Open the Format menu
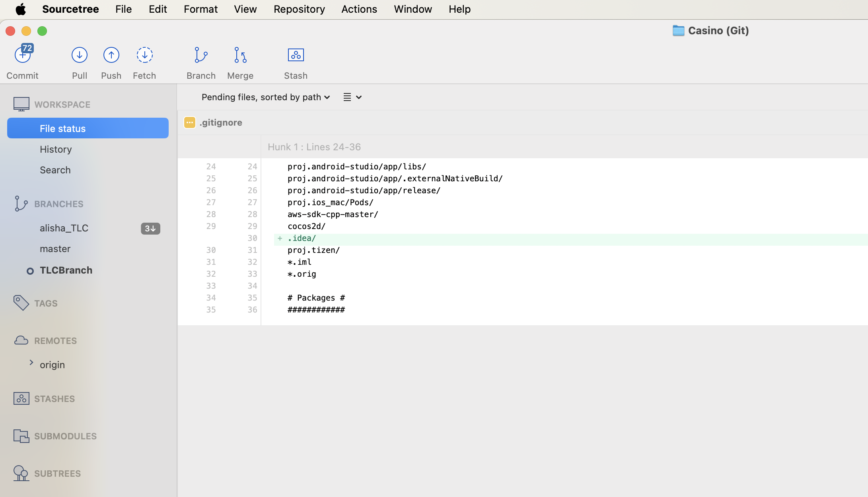This screenshot has width=868, height=497. tap(200, 9)
